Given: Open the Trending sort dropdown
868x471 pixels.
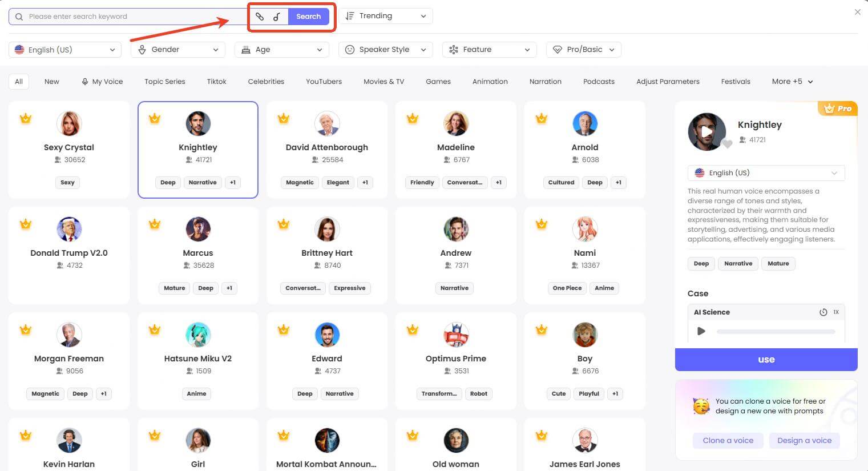Looking at the screenshot, I should (x=386, y=15).
